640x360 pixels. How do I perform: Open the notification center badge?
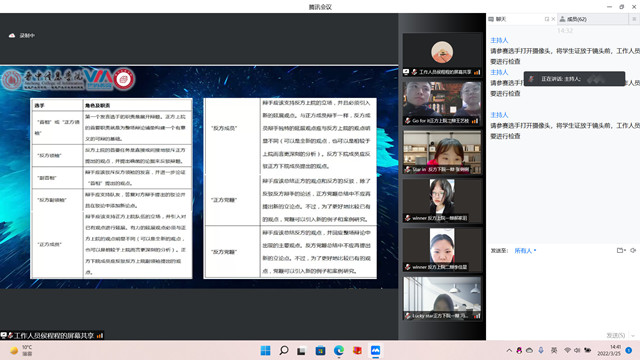tap(629, 351)
